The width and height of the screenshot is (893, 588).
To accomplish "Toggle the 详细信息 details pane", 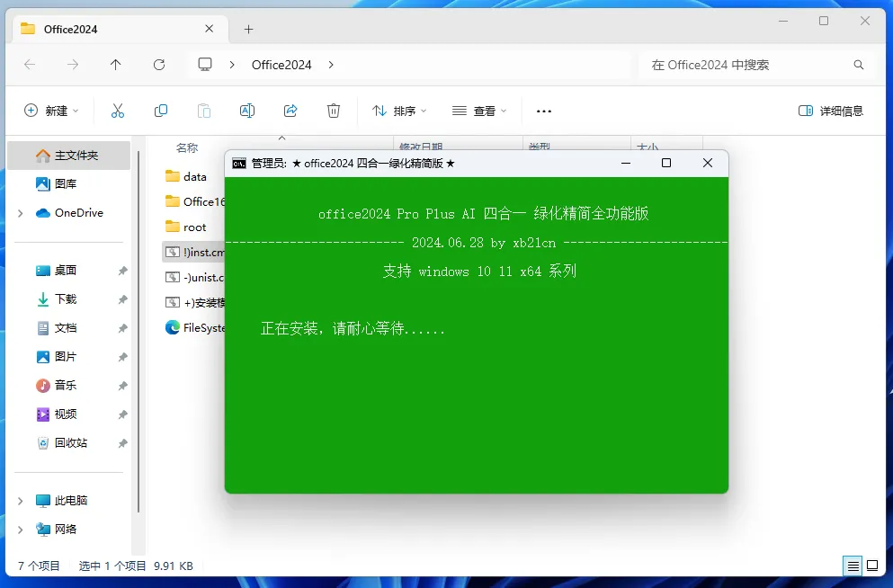I will (831, 111).
